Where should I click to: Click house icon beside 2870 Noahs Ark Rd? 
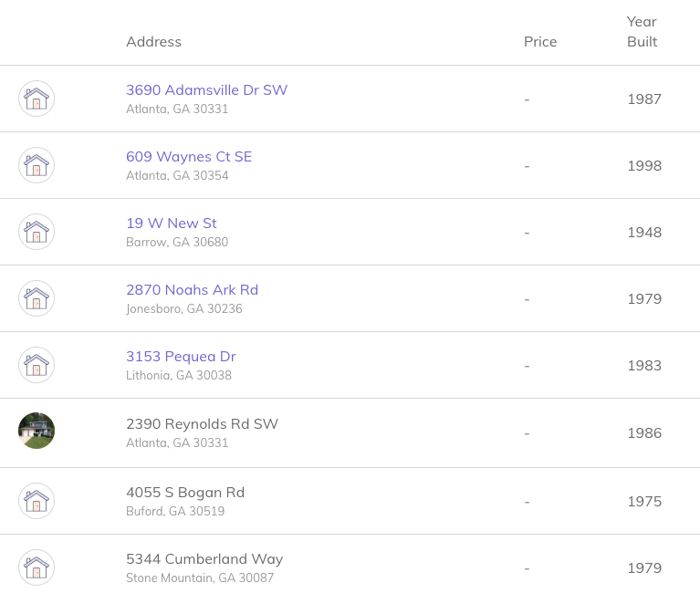pos(37,298)
